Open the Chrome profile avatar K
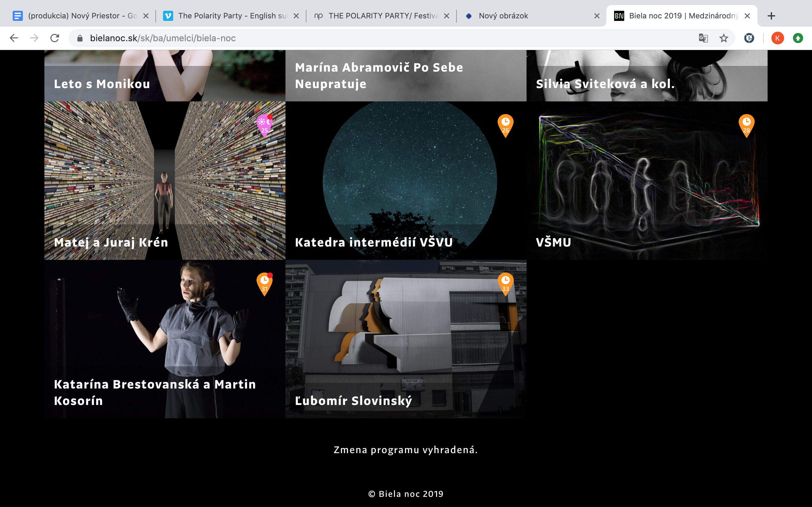Image resolution: width=812 pixels, height=507 pixels. click(777, 38)
